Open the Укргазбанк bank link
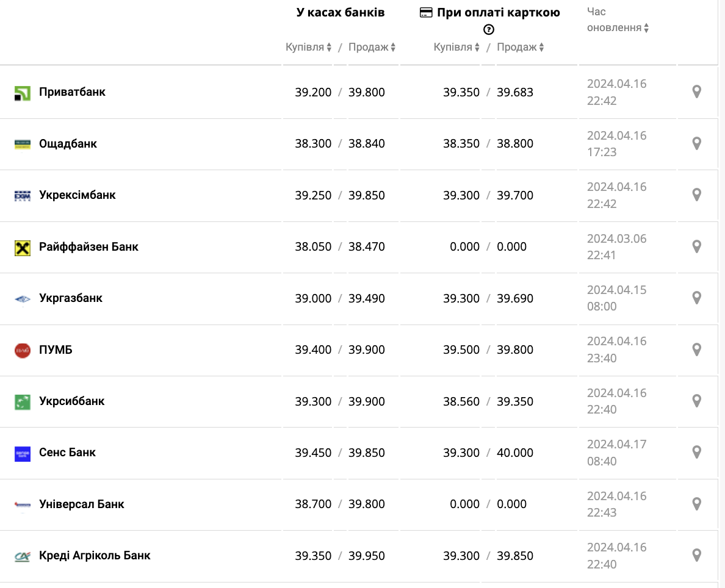 (71, 298)
